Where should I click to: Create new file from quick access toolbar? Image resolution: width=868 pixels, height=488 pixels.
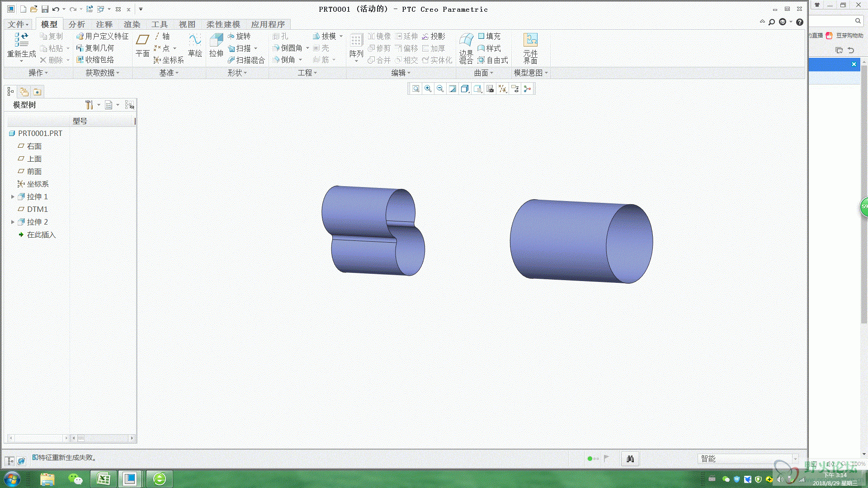click(23, 9)
